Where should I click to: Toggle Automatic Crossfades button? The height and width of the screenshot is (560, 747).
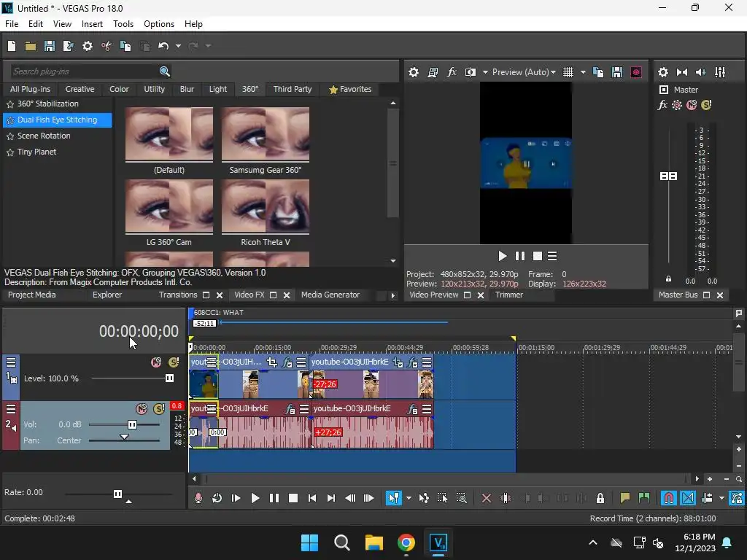[688, 498]
